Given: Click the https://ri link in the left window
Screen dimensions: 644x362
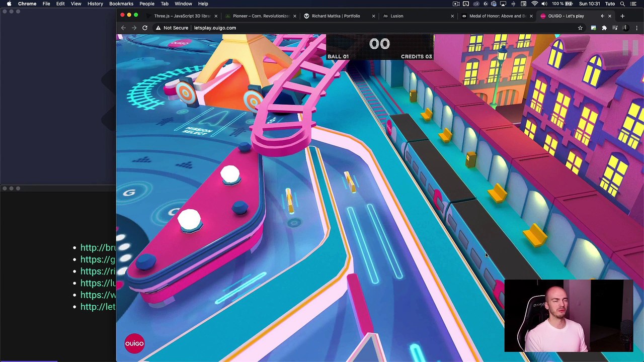Looking at the screenshot, I should pos(98,271).
